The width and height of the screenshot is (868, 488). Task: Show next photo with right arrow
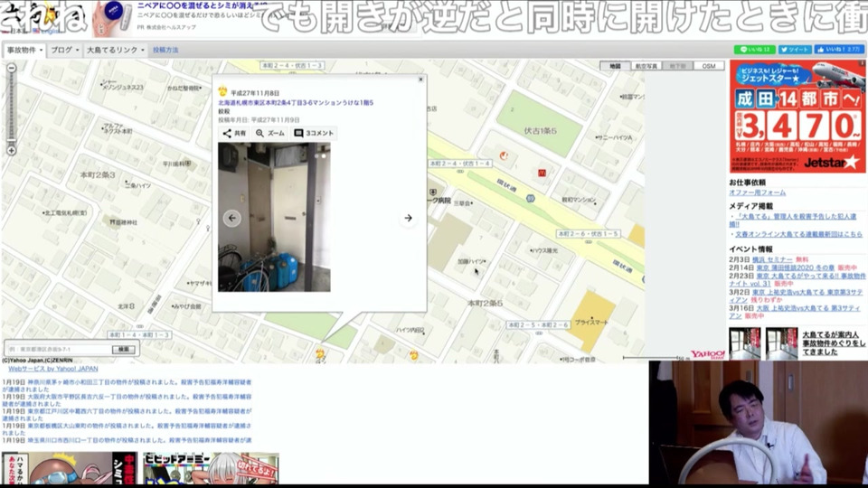point(408,218)
